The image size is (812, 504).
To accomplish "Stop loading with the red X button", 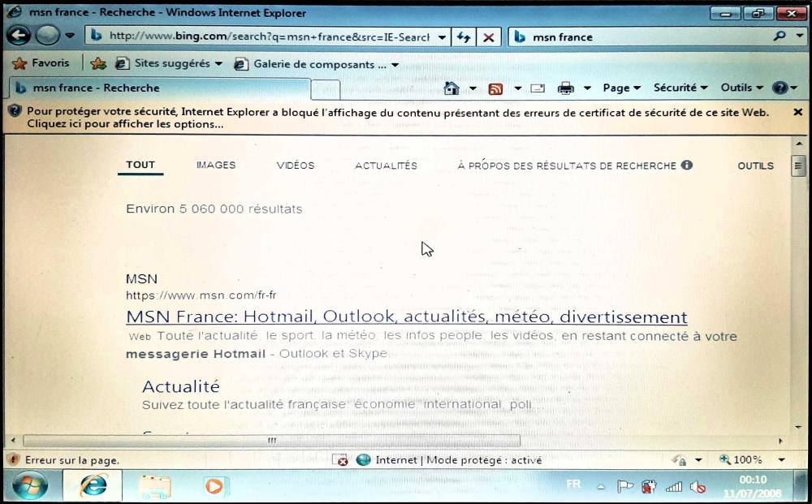I will pyautogui.click(x=488, y=37).
